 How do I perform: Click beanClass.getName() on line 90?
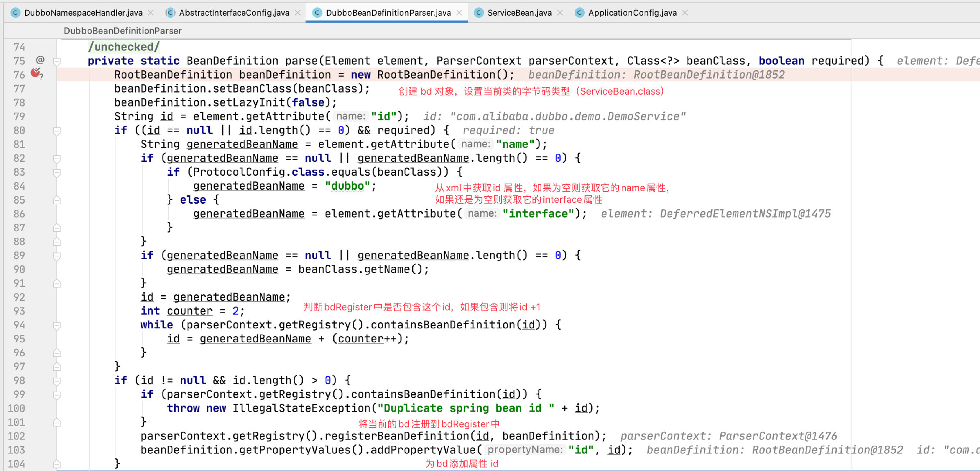[360, 270]
